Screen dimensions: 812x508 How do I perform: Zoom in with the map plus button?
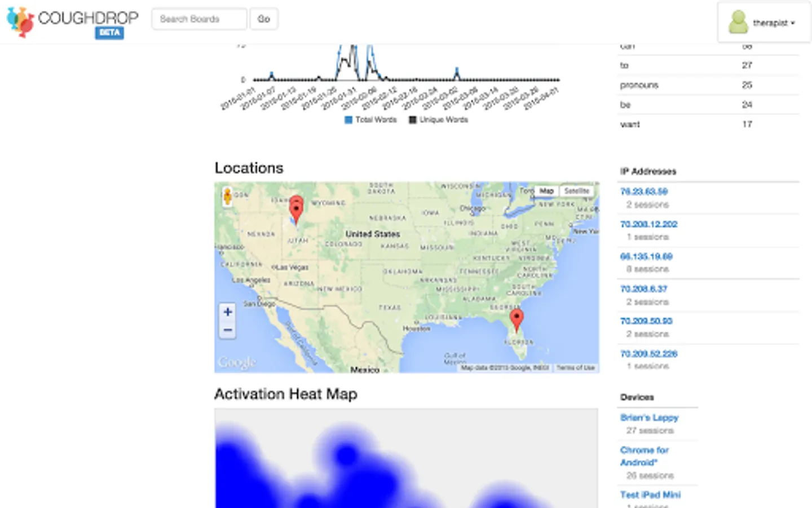pos(228,312)
